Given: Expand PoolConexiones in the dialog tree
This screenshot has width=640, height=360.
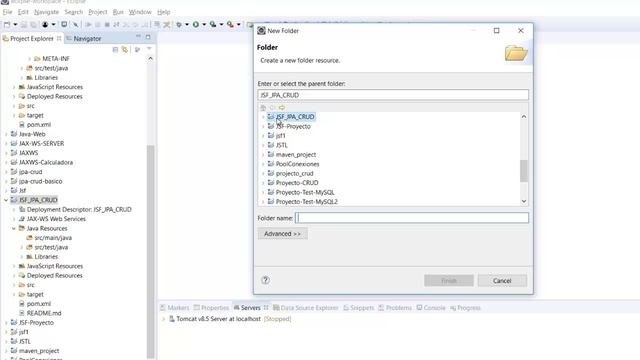Looking at the screenshot, I should coord(263,164).
